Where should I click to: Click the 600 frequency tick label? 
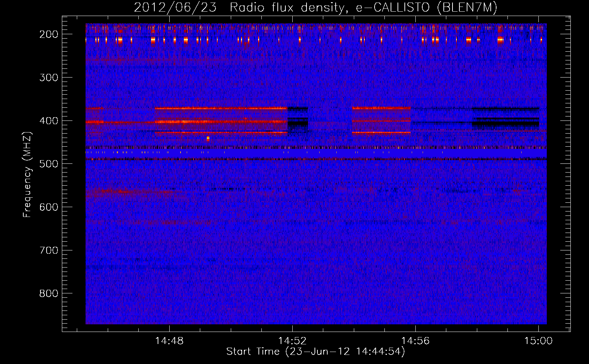pyautogui.click(x=48, y=207)
